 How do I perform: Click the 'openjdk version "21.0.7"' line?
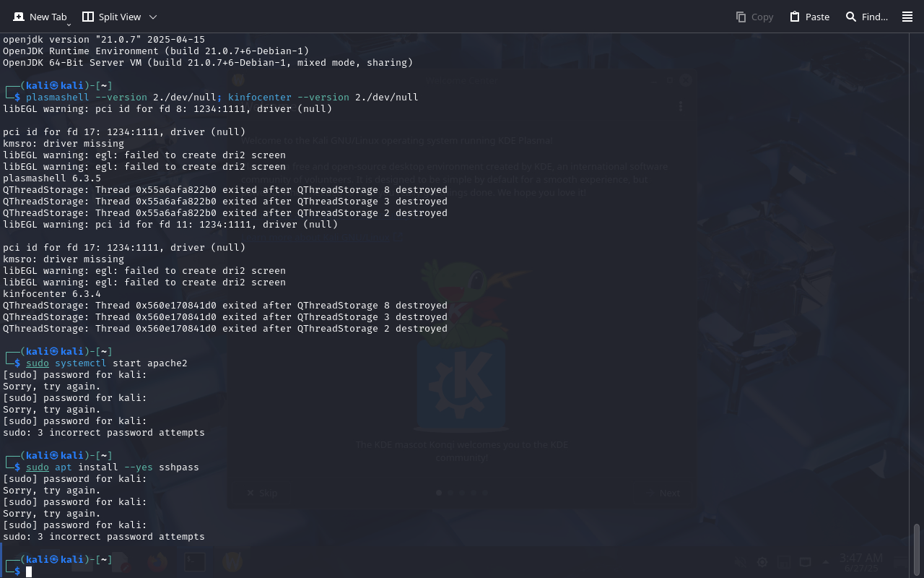tap(104, 40)
